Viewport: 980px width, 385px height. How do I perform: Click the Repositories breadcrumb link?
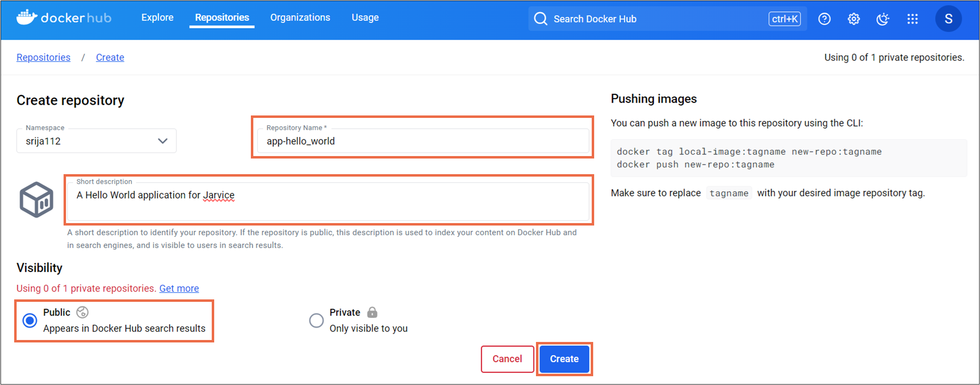(x=44, y=57)
